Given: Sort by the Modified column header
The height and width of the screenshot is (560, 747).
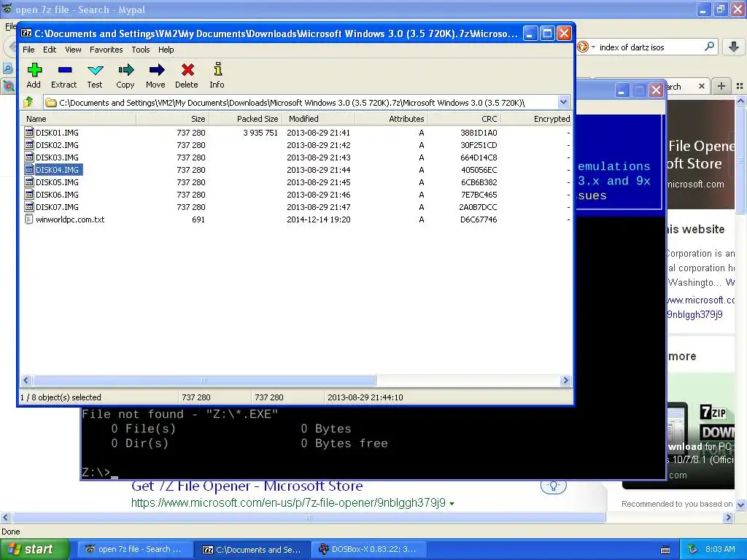Looking at the screenshot, I should pos(318,119).
